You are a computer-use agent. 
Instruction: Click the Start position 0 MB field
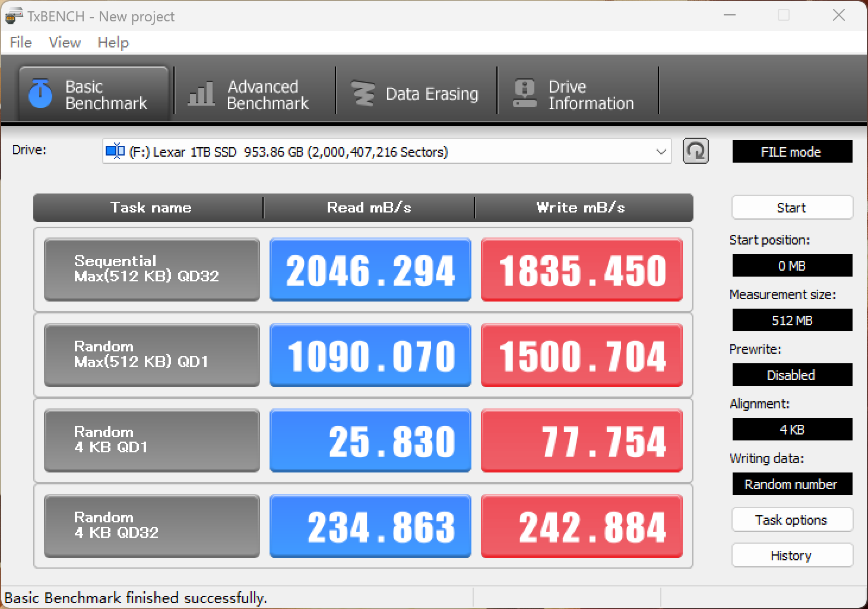[x=791, y=266]
